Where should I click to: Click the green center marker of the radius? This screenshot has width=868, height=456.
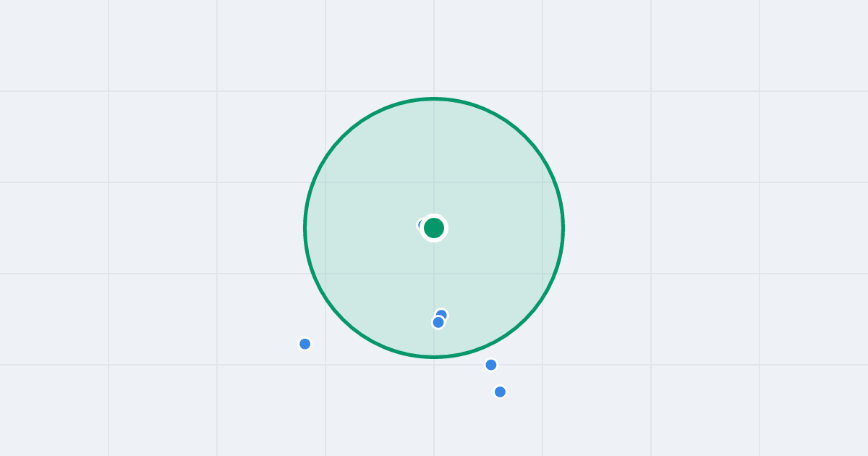pos(434,228)
